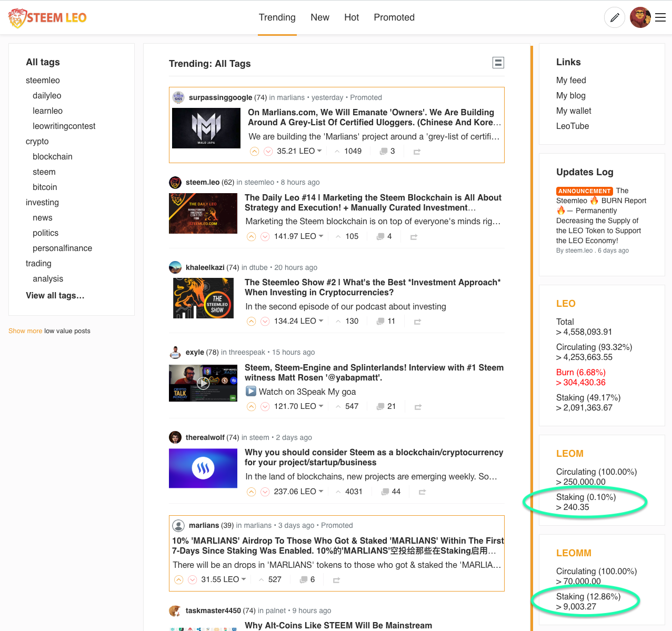The image size is (672, 631).
Task: Open the LeoTube link
Action: (573, 126)
